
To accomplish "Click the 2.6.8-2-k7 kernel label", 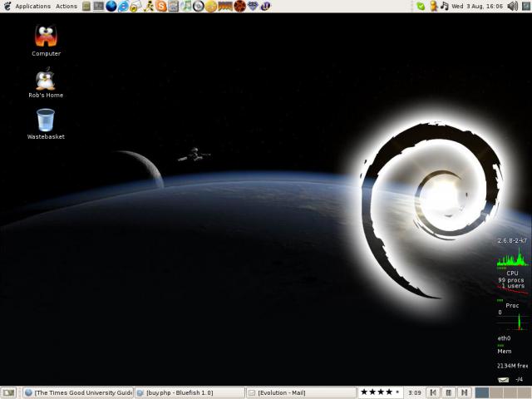I will [x=512, y=240].
